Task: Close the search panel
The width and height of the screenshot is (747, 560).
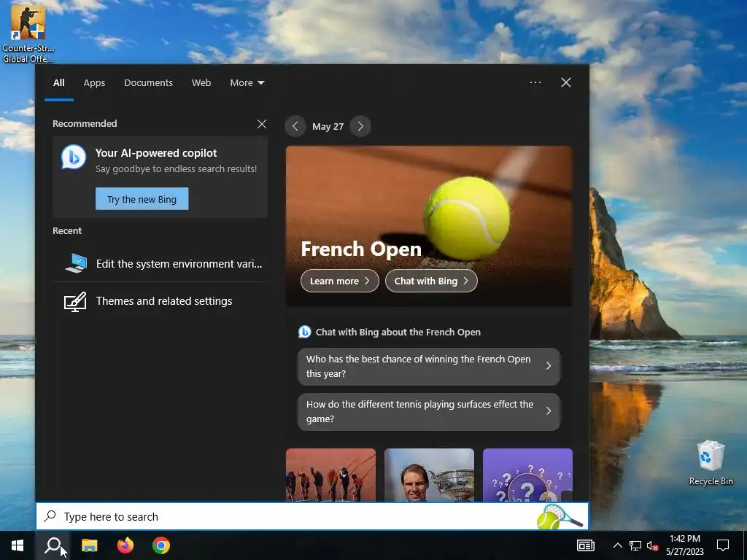Action: (x=566, y=83)
